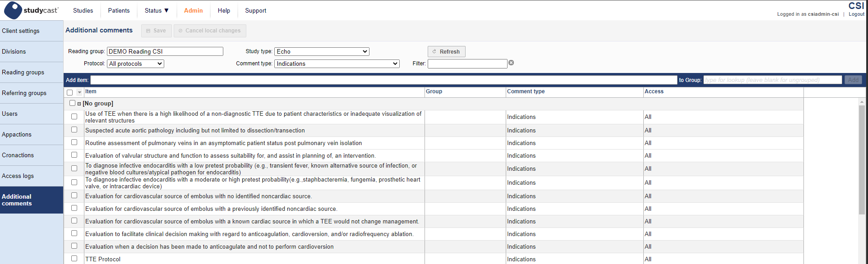Viewport: 868px width, 264px height.
Task: Check the 'Suspected acute aortic pathology' row
Action: click(74, 130)
